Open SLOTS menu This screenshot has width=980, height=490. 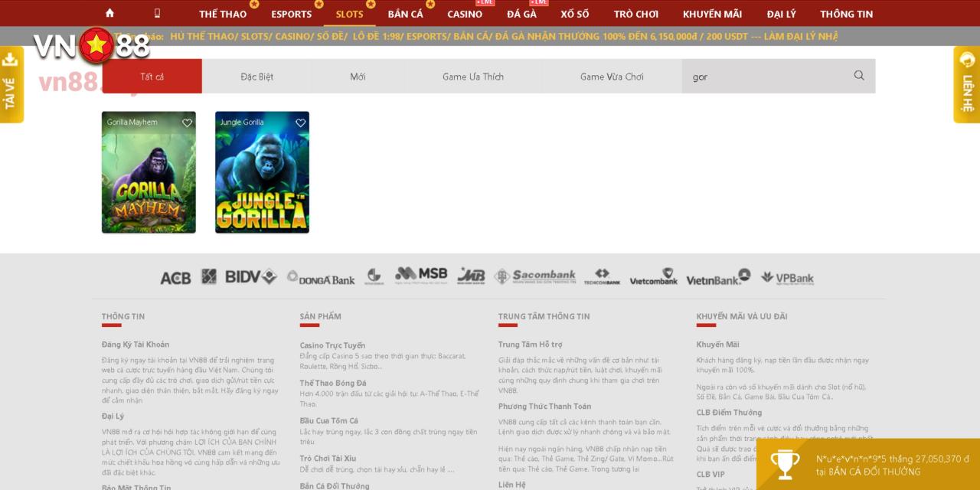click(x=349, y=14)
